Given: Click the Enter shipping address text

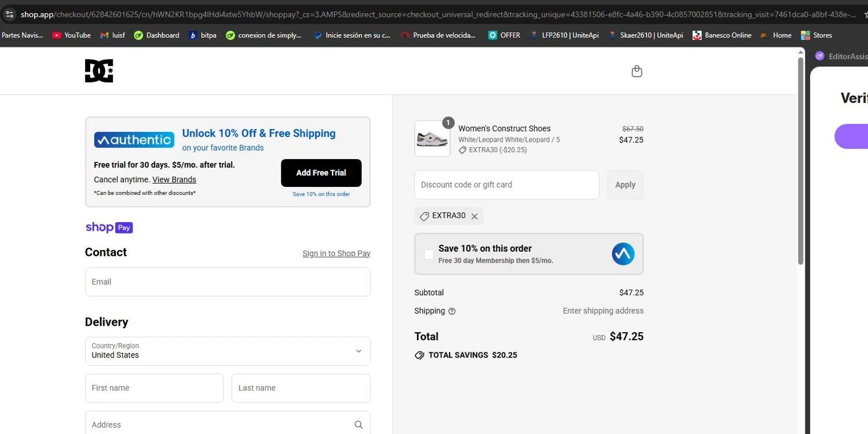Looking at the screenshot, I should coord(603,311).
